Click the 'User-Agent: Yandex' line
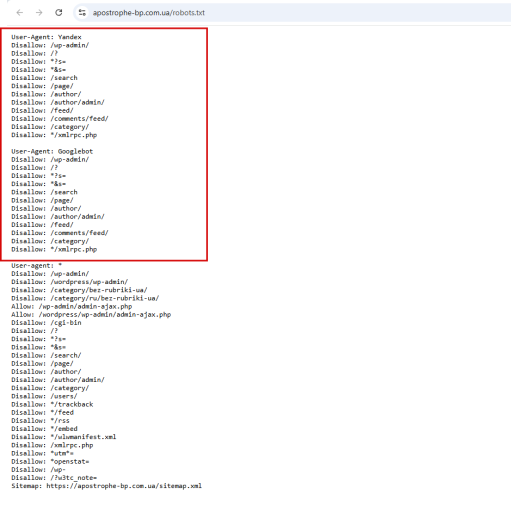 coord(46,37)
